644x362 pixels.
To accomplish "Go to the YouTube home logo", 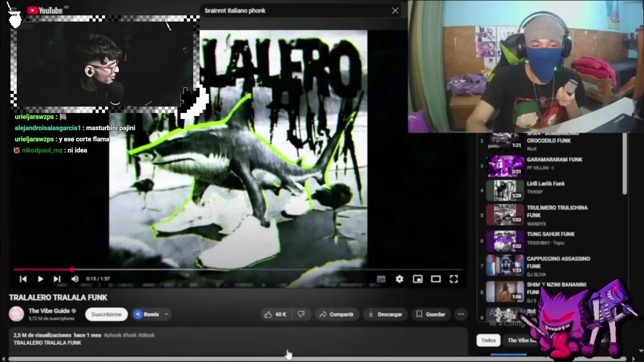I will [x=45, y=10].
